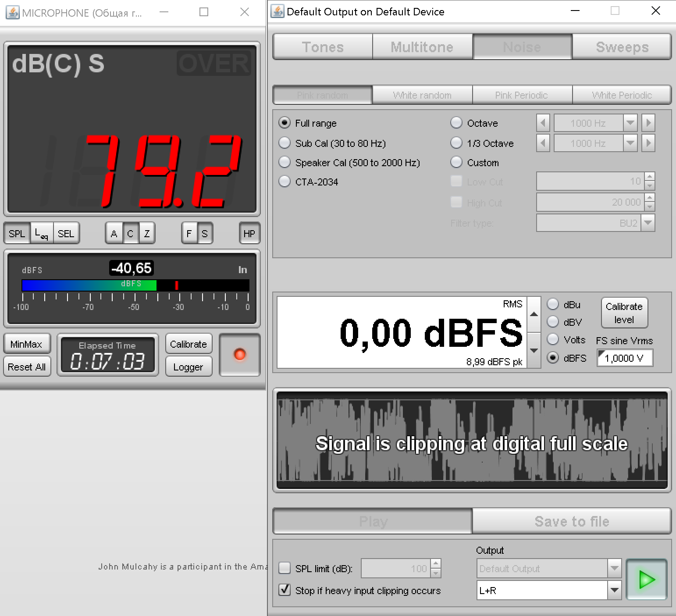Open the L+R output channel dropdown
This screenshot has width=676, height=616.
coord(615,590)
